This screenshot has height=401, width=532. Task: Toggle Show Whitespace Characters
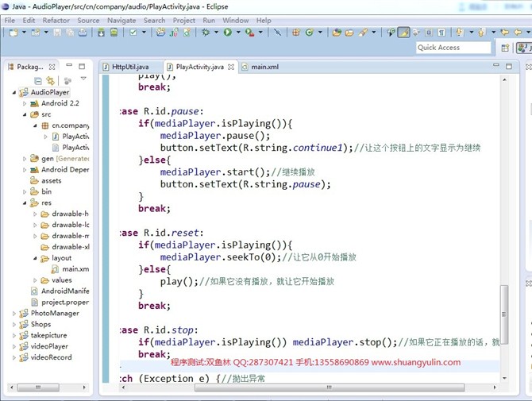pyautogui.click(x=441, y=33)
